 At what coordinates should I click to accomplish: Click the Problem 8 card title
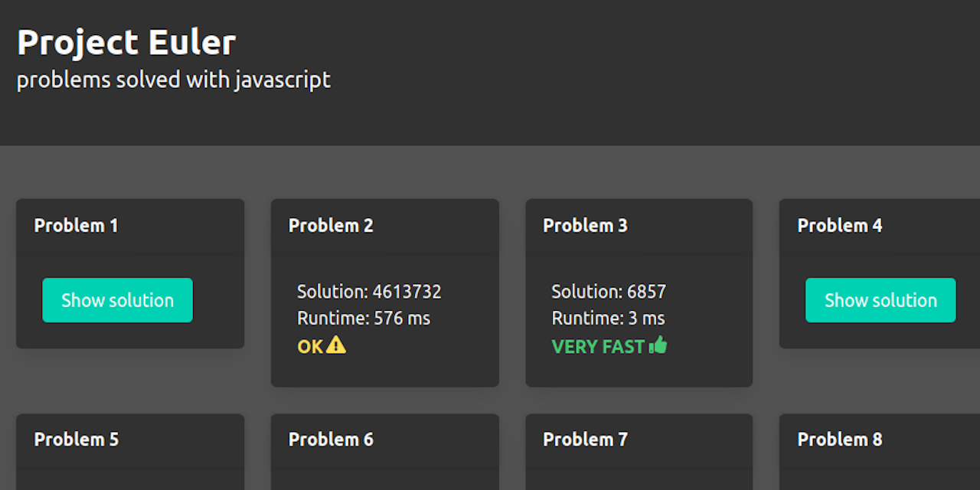(x=840, y=439)
